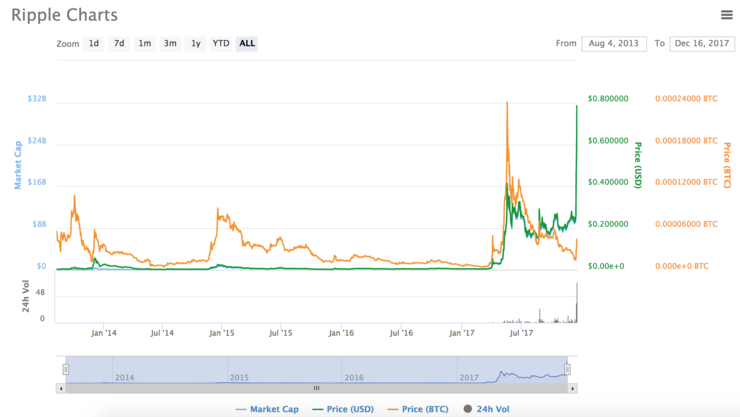Set zoom range to 3m
The height and width of the screenshot is (417, 740).
coord(170,43)
